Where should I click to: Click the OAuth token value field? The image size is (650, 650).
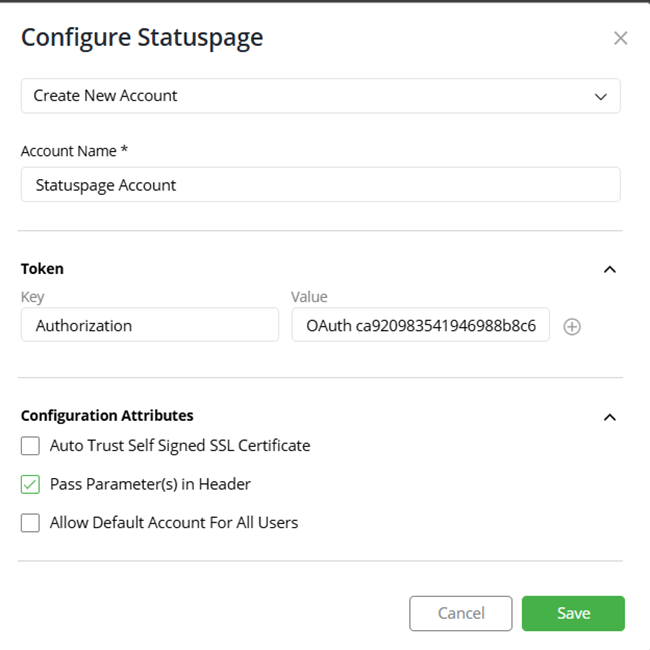[x=420, y=325]
